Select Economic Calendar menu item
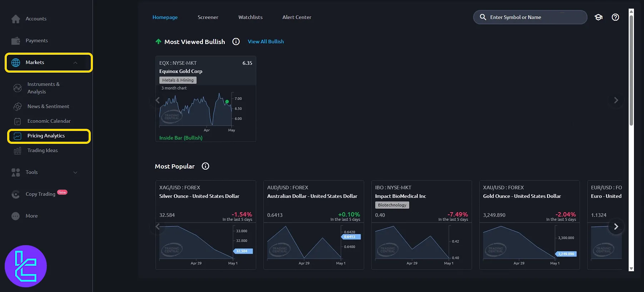The width and height of the screenshot is (644, 292). 49,121
